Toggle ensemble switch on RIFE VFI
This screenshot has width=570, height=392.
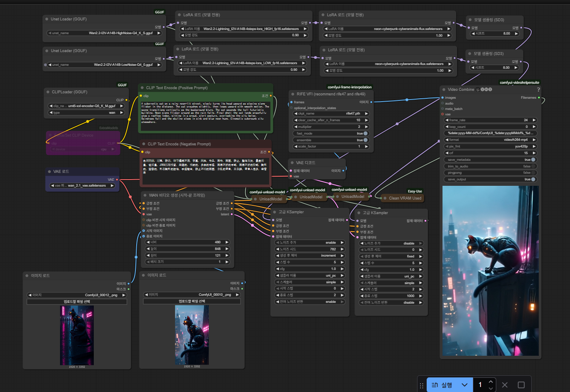(x=365, y=140)
